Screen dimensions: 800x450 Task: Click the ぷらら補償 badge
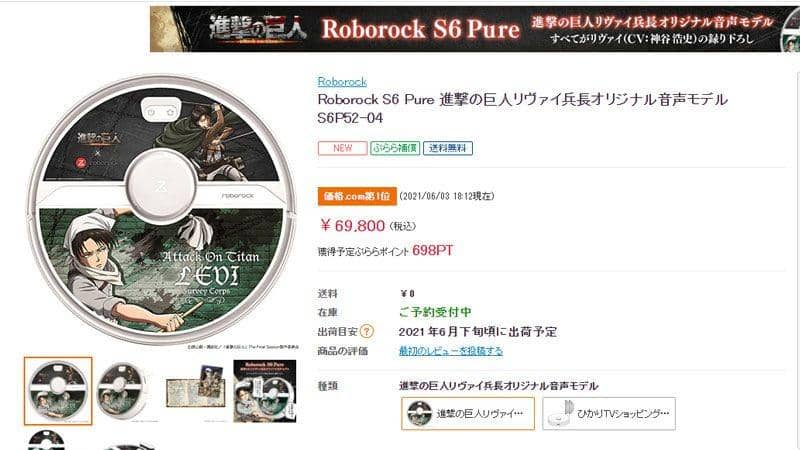(395, 148)
